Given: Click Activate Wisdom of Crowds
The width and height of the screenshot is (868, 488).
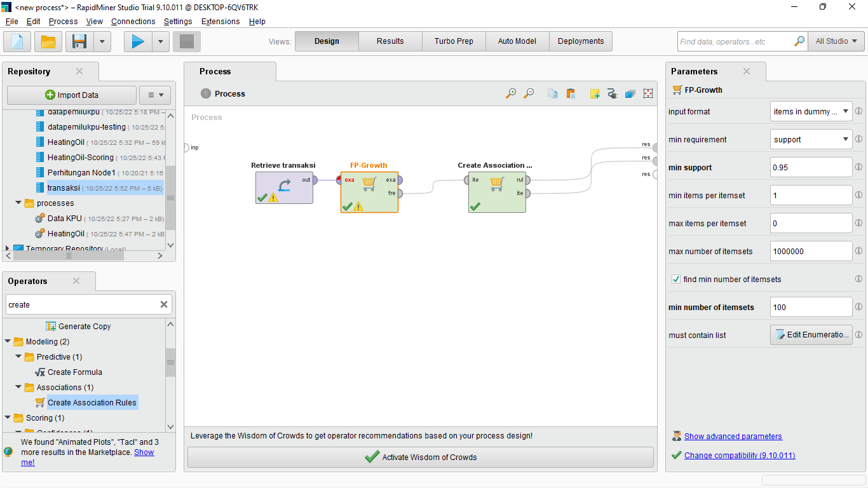Looking at the screenshot, I should click(420, 457).
